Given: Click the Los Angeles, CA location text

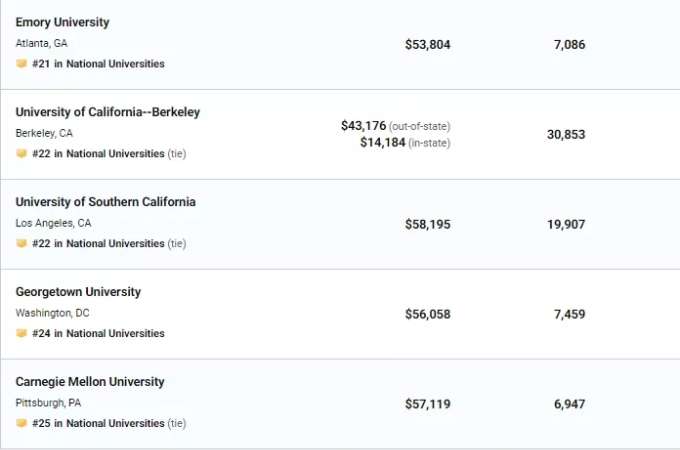Looking at the screenshot, I should [x=53, y=223].
